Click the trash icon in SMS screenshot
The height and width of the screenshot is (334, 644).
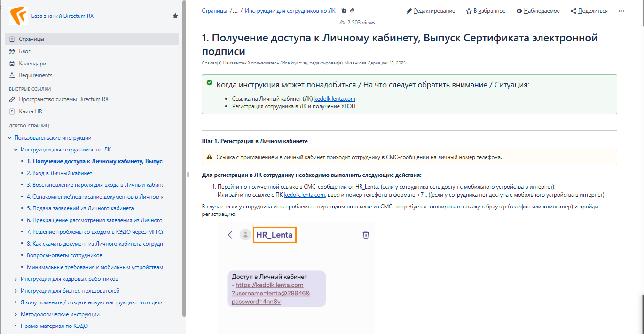pyautogui.click(x=366, y=235)
